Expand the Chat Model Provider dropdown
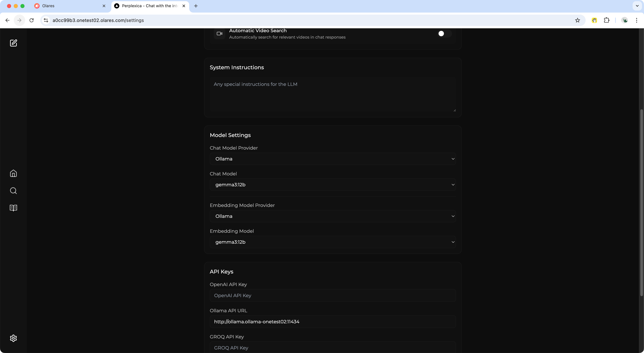The image size is (644, 353). point(333,159)
